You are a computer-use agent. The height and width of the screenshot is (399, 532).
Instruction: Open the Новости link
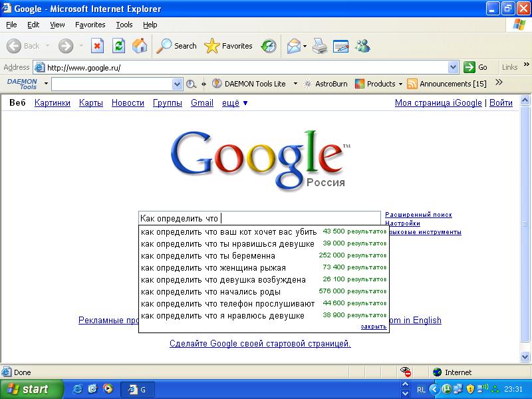tap(128, 103)
